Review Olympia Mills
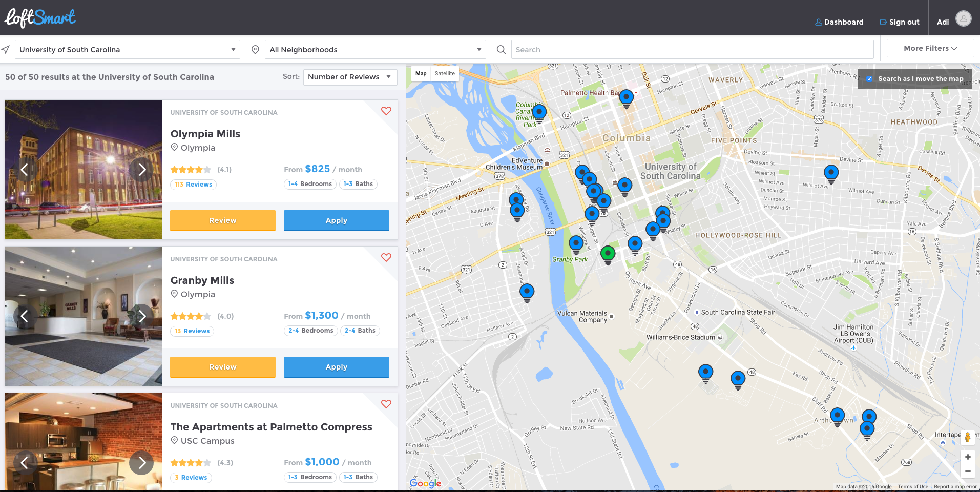 click(223, 220)
